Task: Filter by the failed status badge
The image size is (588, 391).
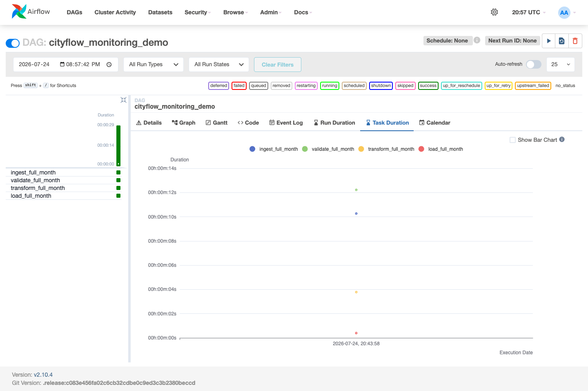Action: pyautogui.click(x=239, y=85)
